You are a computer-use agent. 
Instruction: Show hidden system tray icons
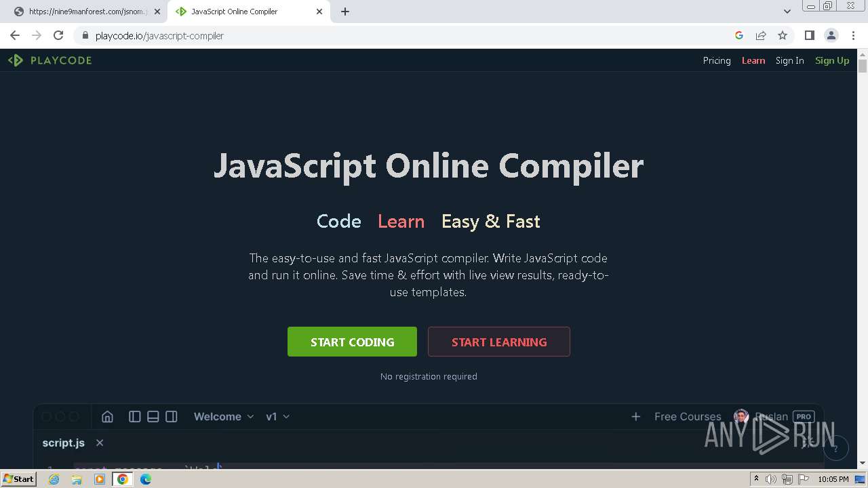[x=756, y=479]
